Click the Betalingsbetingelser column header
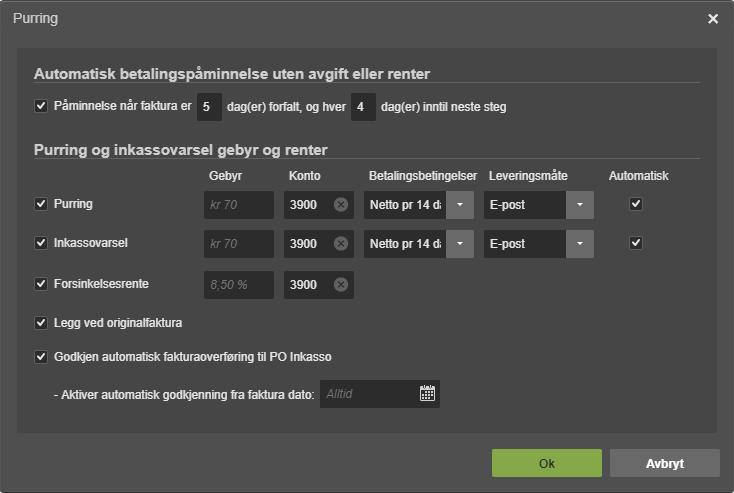 point(423,176)
